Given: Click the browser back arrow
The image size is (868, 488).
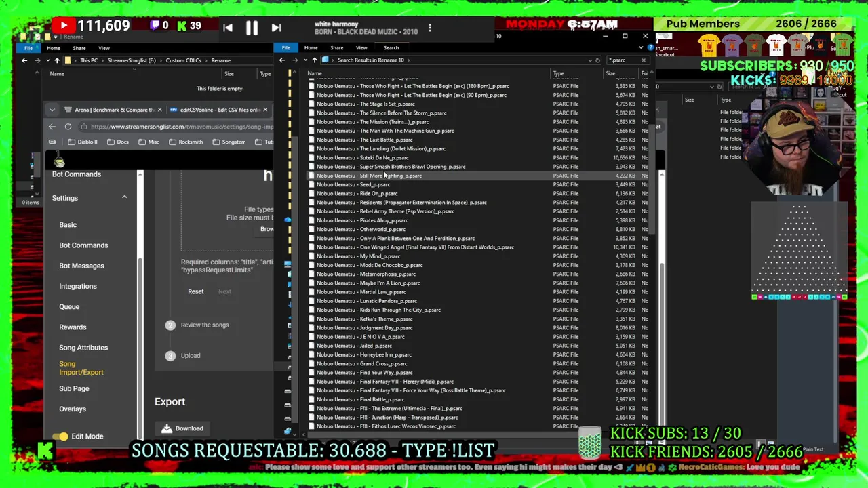Looking at the screenshot, I should [x=52, y=127].
